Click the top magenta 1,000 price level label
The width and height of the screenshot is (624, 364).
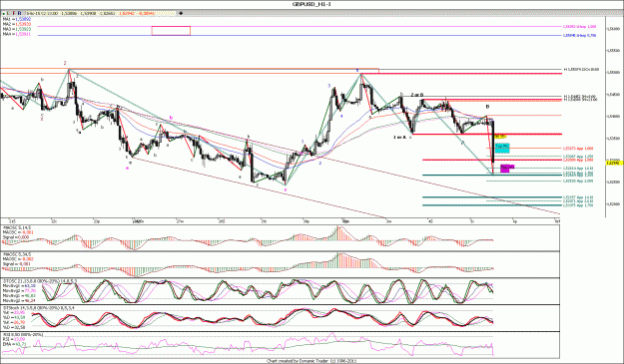coord(579,27)
